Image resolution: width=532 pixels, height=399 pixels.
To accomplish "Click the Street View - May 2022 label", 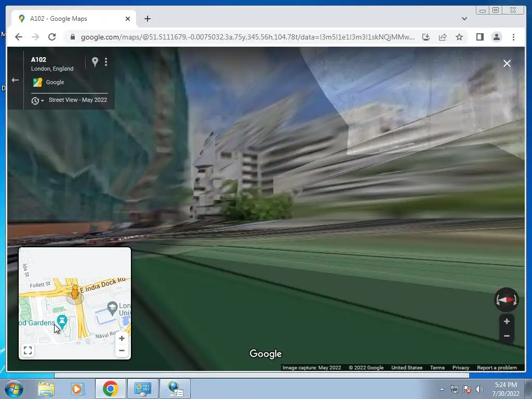I will [x=78, y=100].
